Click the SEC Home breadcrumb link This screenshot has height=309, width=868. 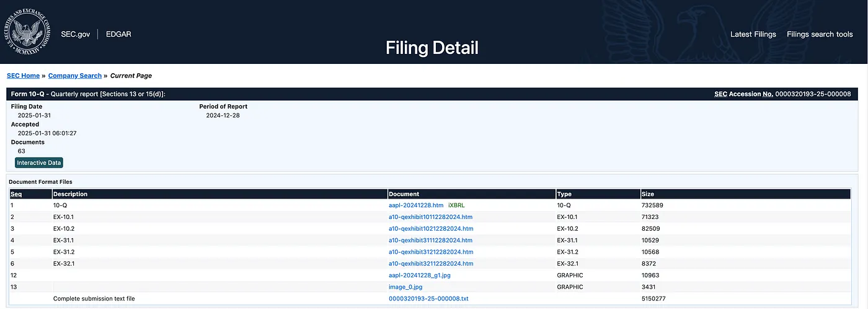pos(23,76)
